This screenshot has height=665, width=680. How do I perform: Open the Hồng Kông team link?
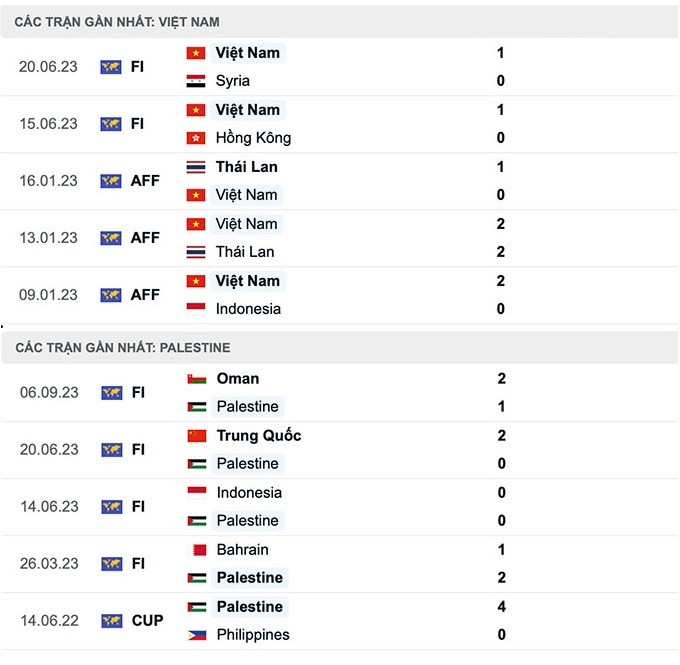[253, 138]
